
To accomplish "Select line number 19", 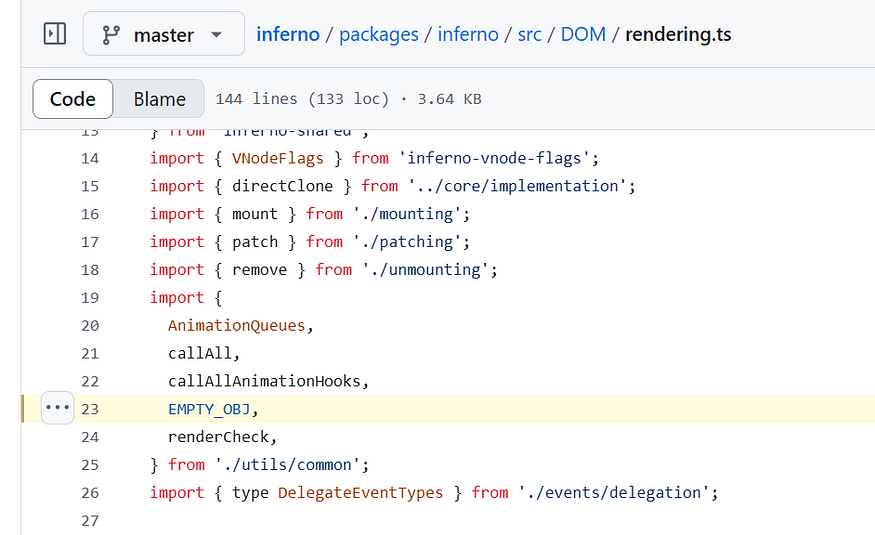I will coord(90,298).
